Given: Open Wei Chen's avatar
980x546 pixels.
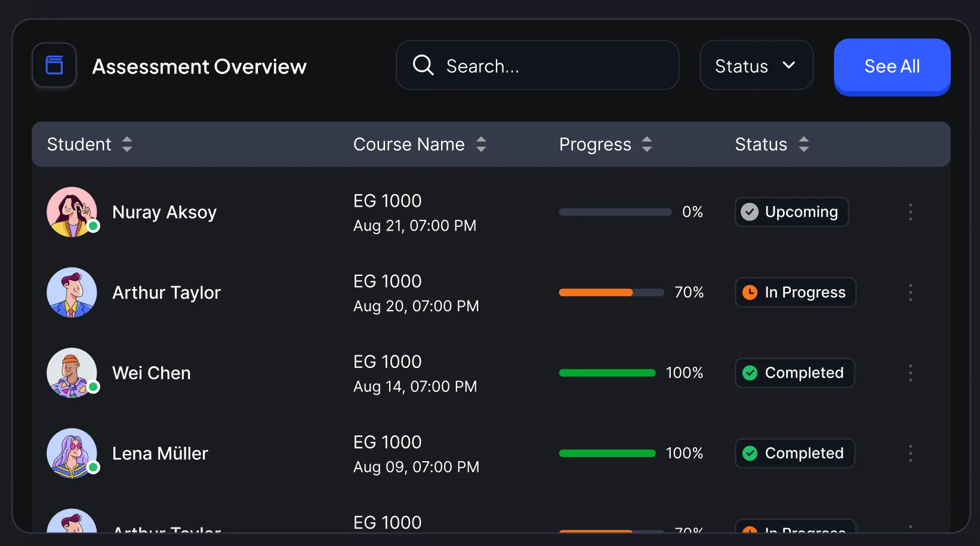Looking at the screenshot, I should [72, 373].
